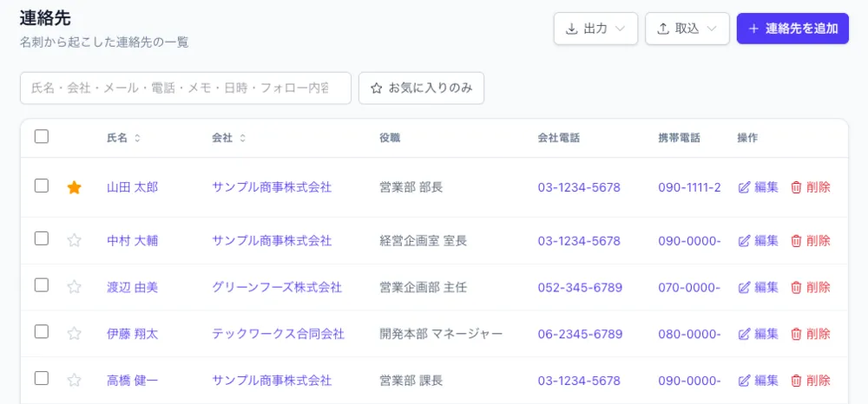The image size is (868, 404).
Task: Click mobile number of 中村 大輔
Action: [689, 240]
